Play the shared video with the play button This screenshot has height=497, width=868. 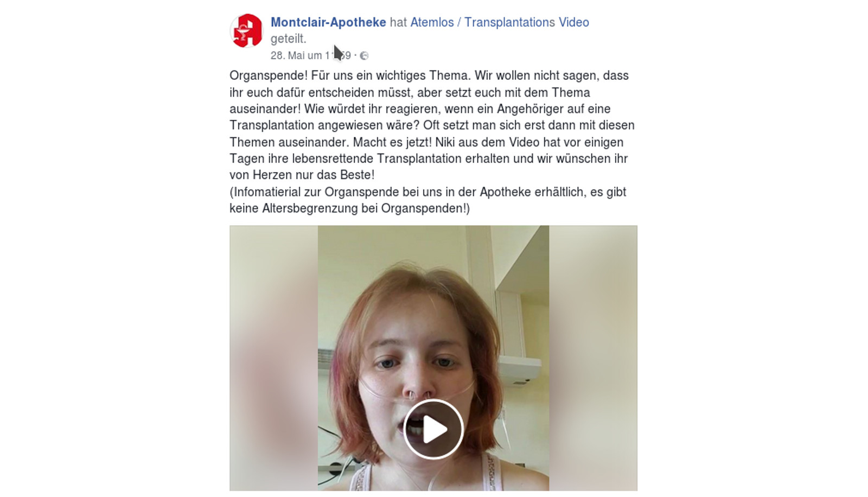[x=433, y=429]
